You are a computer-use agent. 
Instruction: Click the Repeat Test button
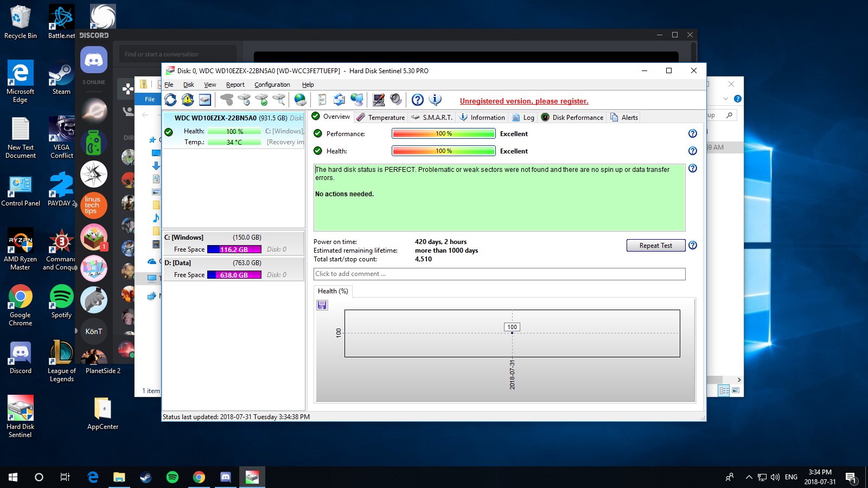[656, 246]
